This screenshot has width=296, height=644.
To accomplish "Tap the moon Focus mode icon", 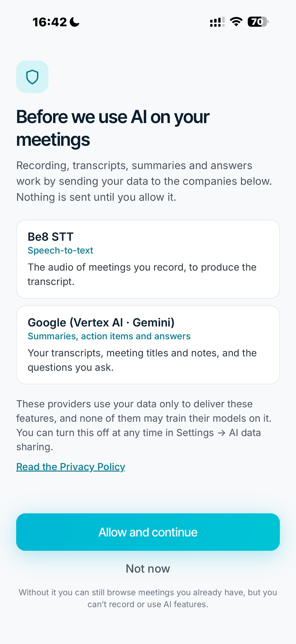I will point(74,22).
